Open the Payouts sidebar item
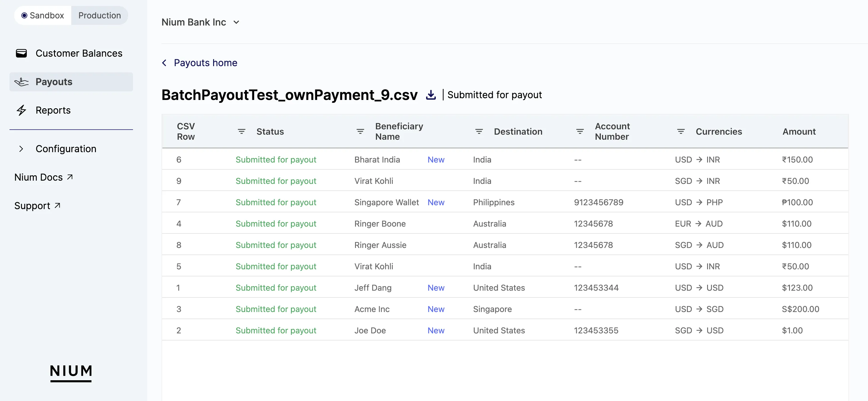The image size is (868, 401). click(71, 82)
